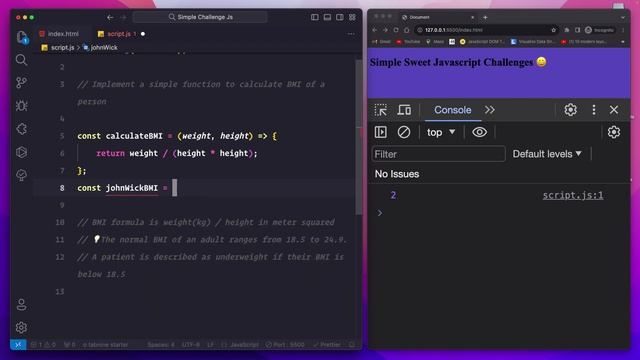The height and width of the screenshot is (360, 640).
Task: Toggle the console sidebar icon
Action: (381, 132)
